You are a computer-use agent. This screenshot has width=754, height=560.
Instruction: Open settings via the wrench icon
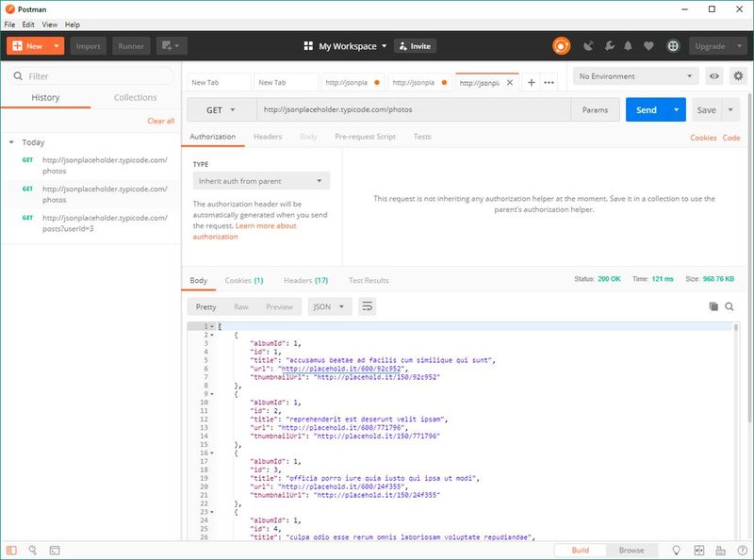tap(609, 46)
